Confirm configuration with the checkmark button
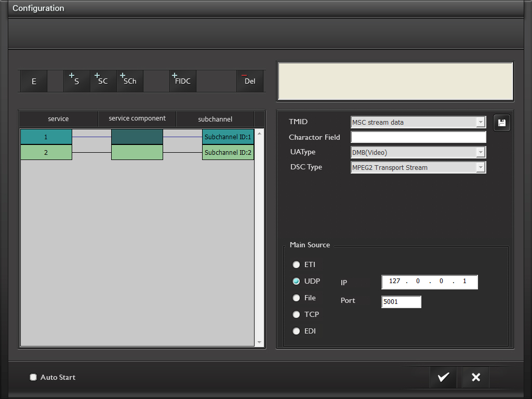532x399 pixels. [x=443, y=377]
